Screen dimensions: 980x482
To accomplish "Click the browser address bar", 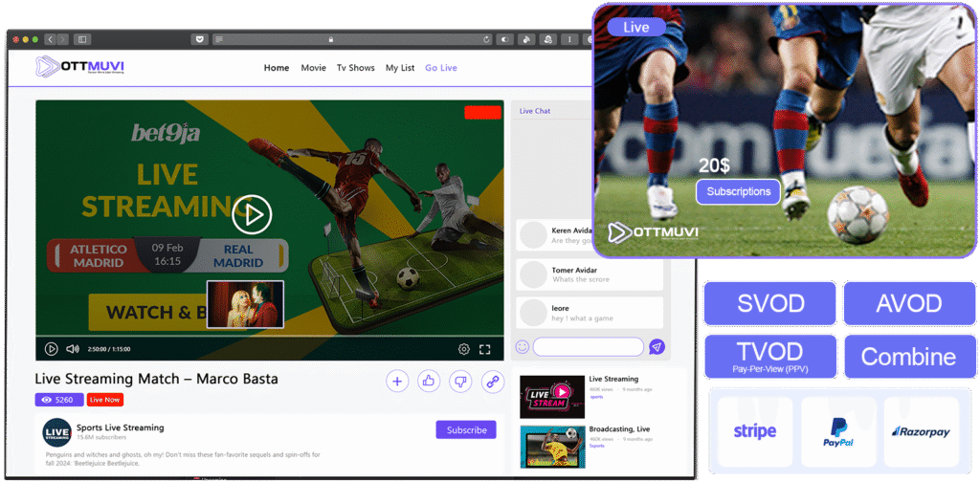I will click(352, 39).
